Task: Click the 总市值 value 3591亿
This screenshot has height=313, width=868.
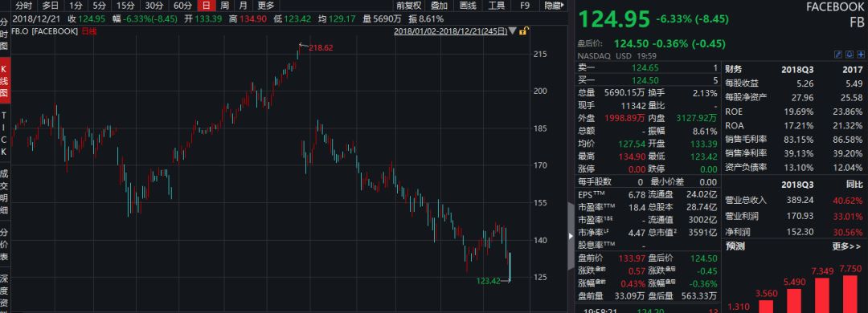Action: [703, 232]
